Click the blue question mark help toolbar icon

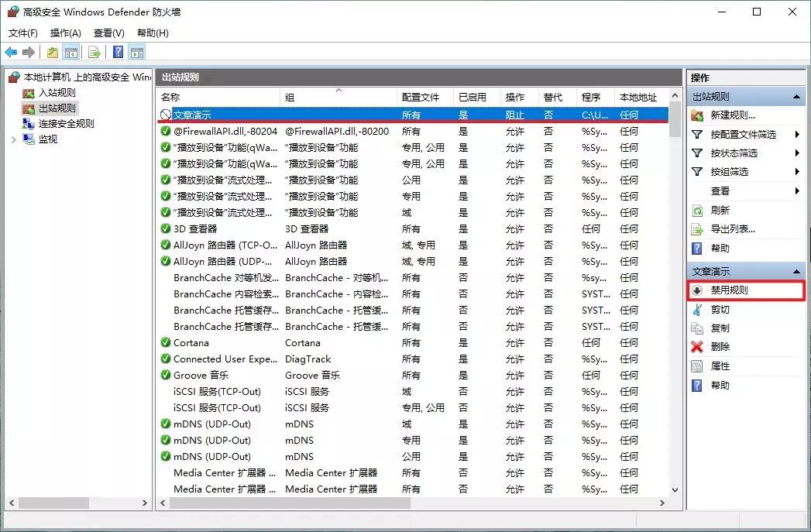coord(116,52)
